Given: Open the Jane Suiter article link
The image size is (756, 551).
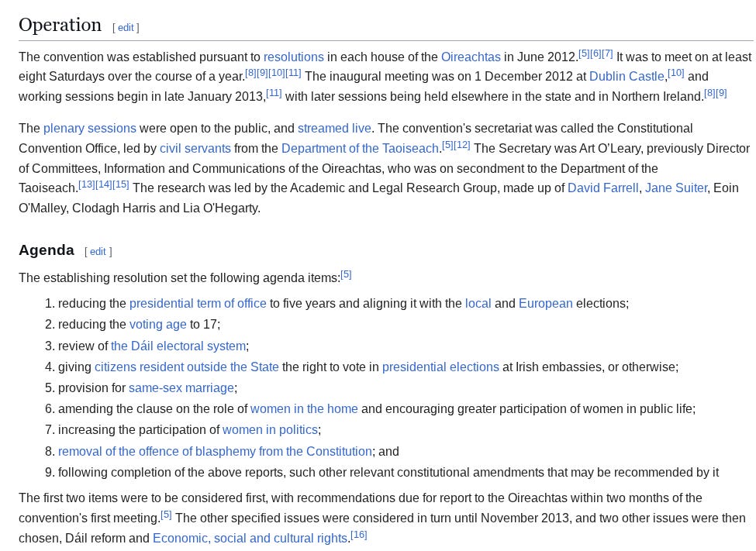Looking at the screenshot, I should point(676,188).
